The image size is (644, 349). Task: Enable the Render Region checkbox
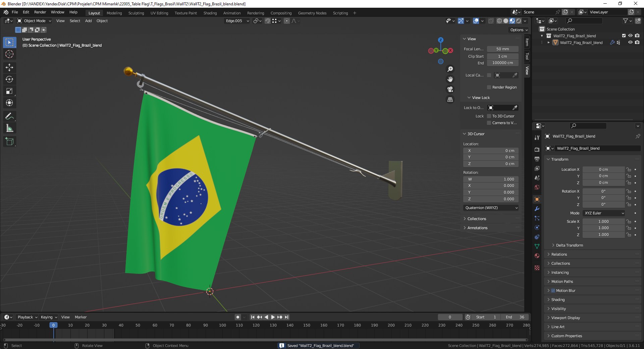pyautogui.click(x=489, y=87)
